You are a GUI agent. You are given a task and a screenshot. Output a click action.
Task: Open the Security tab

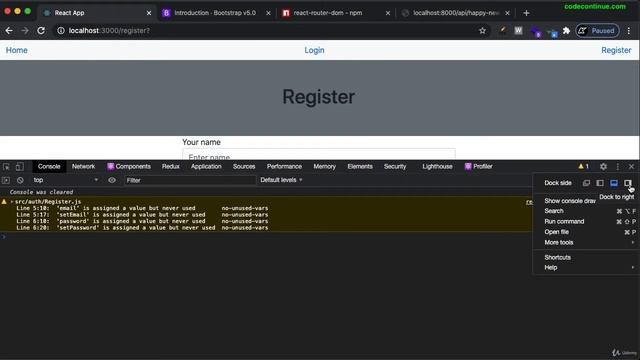[x=395, y=167]
